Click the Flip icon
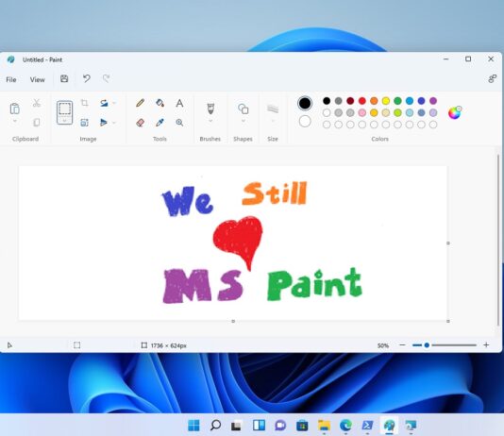The width and height of the screenshot is (504, 436). point(104,123)
